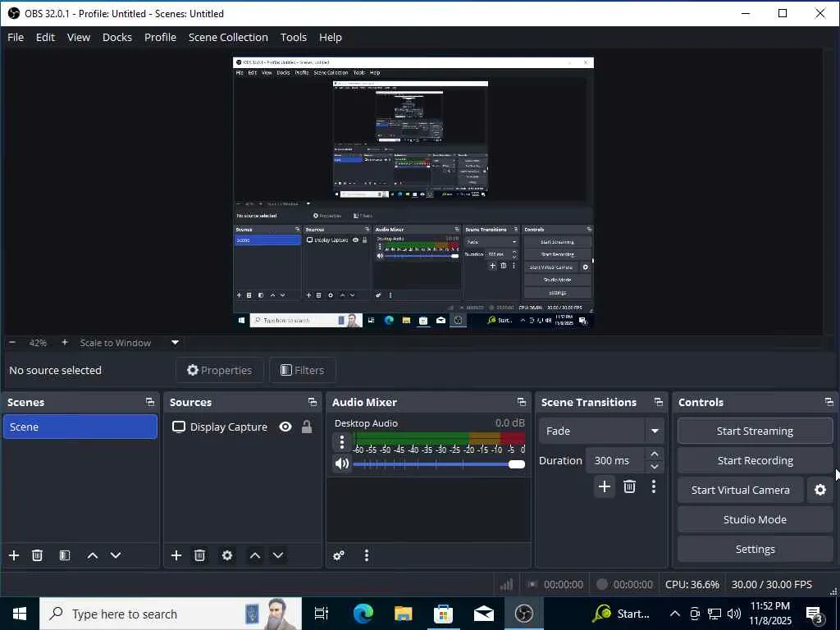
Task: Open advanced audio properties gears icon
Action: pyautogui.click(x=339, y=555)
